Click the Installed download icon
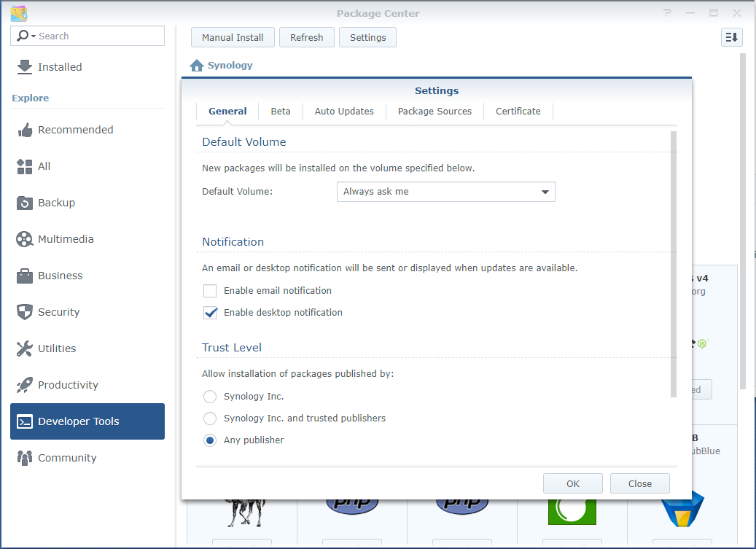756x549 pixels. click(25, 67)
